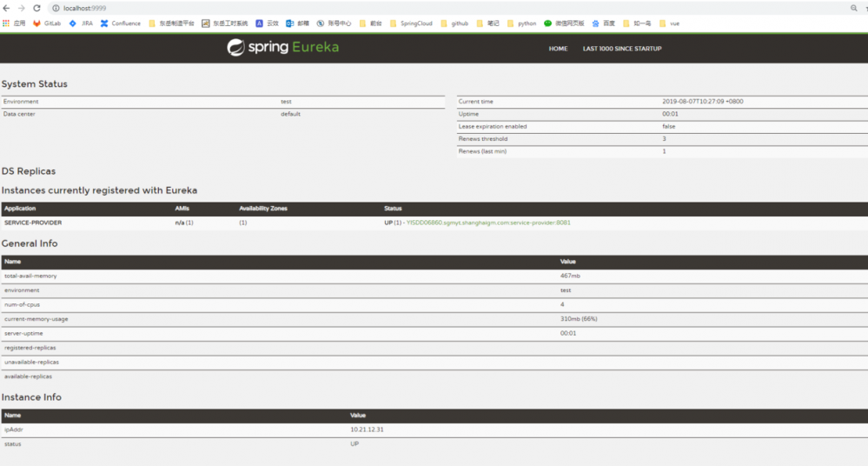Click the available-replicas row name

tap(28, 376)
